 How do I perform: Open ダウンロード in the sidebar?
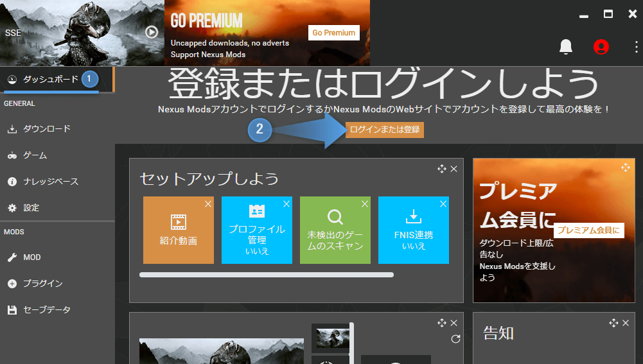coord(57,129)
